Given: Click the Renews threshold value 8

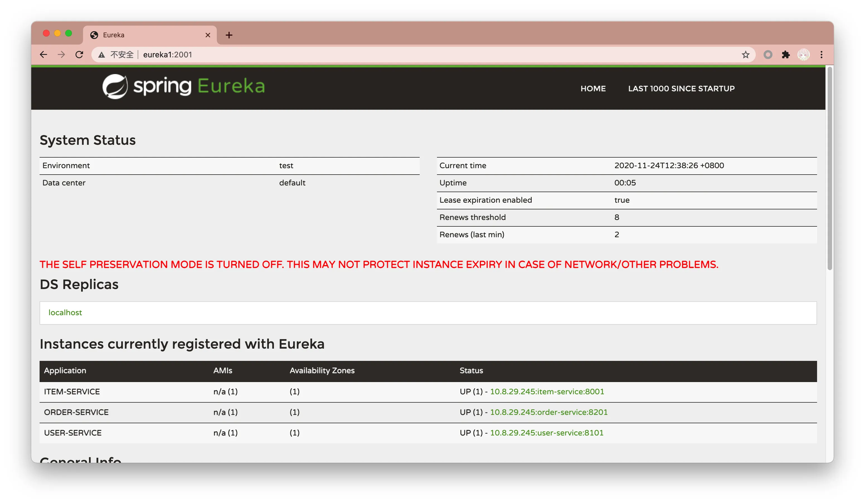Looking at the screenshot, I should coord(616,217).
